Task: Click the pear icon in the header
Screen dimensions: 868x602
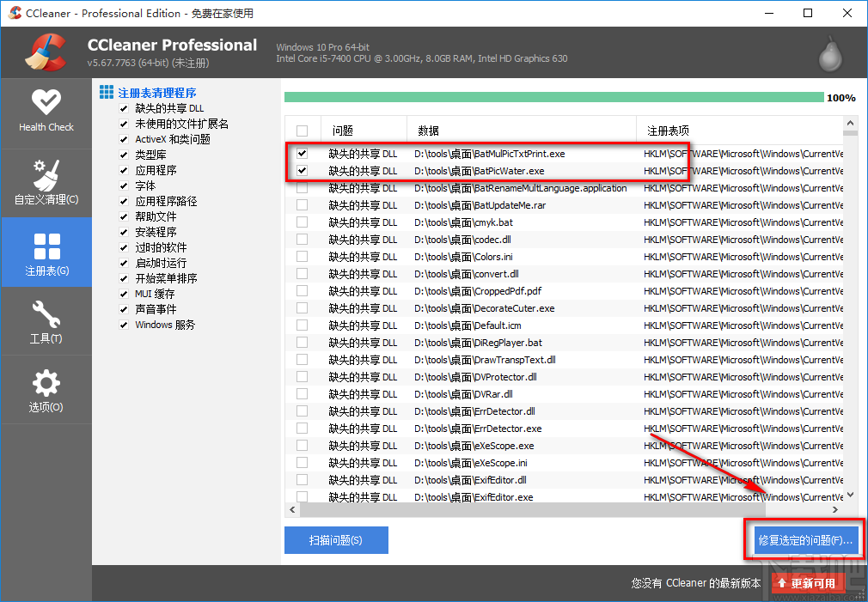Action: [x=830, y=54]
